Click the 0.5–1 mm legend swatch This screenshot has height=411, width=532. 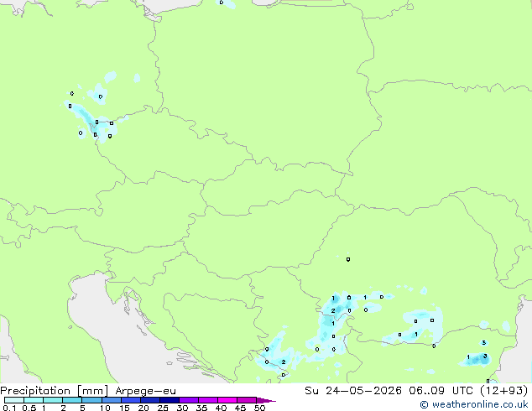34,400
